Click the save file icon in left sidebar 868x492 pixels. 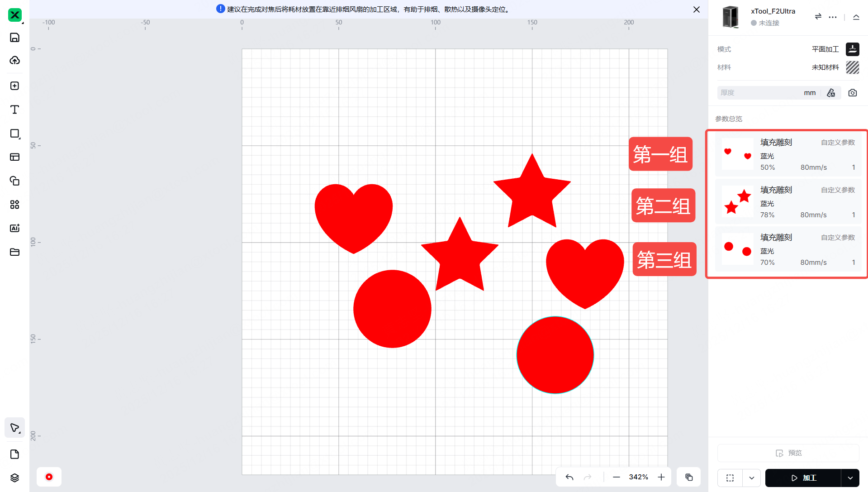pyautogui.click(x=14, y=38)
